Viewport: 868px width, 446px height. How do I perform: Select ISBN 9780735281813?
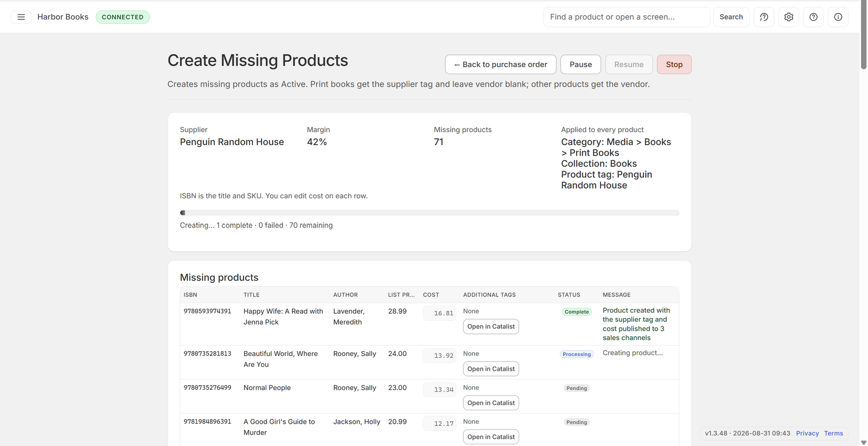click(207, 353)
